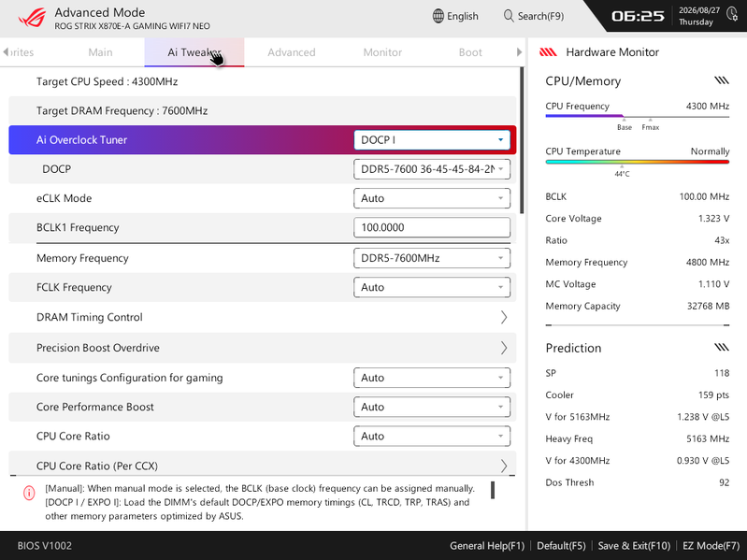Click the red Hardware Monitor stripes icon
This screenshot has height=560, width=747.
coord(548,52)
